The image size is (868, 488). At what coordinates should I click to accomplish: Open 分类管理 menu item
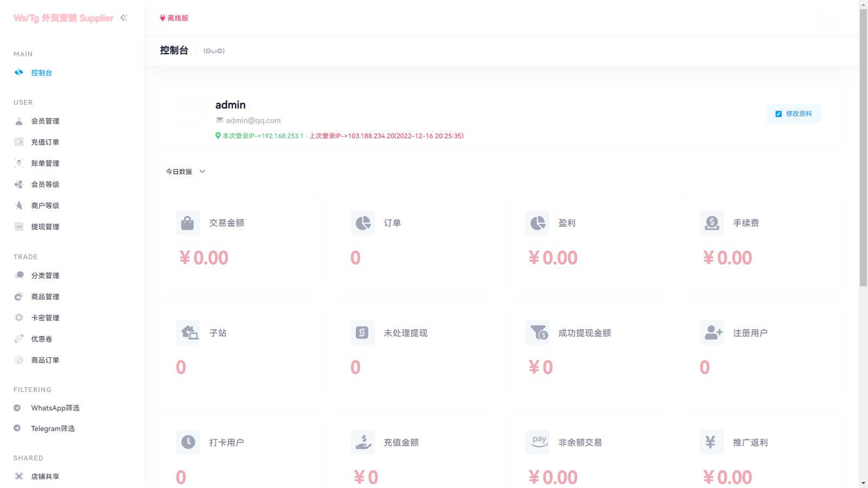tap(45, 275)
